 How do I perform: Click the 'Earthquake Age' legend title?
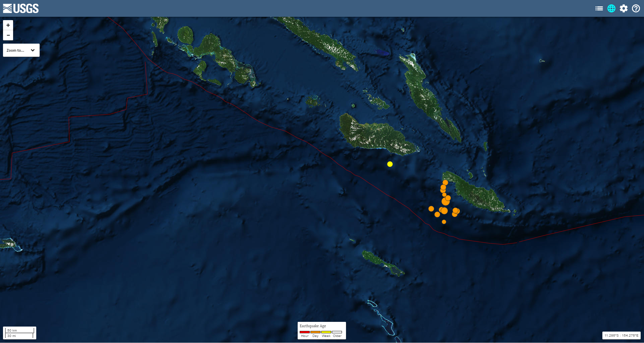[x=313, y=326]
